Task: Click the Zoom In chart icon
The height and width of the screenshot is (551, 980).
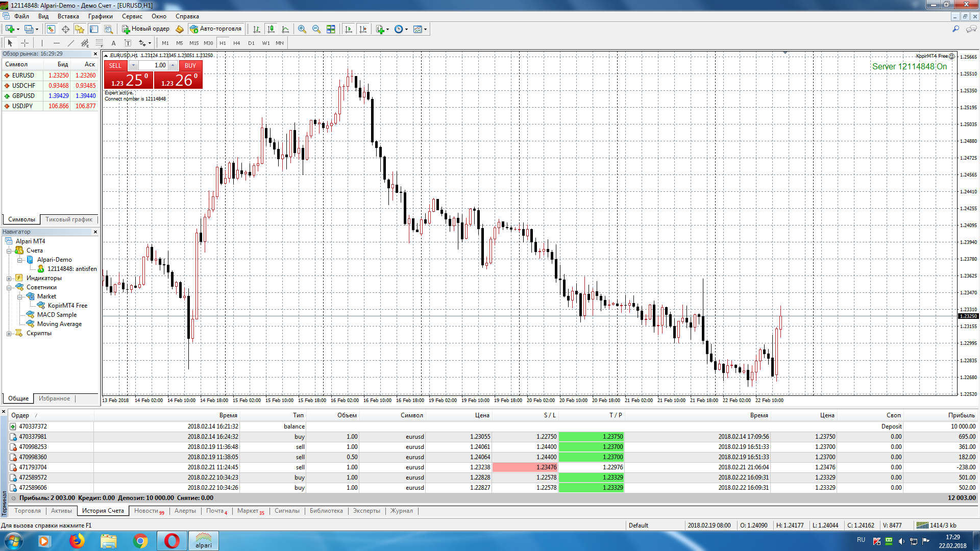Action: coord(302,29)
